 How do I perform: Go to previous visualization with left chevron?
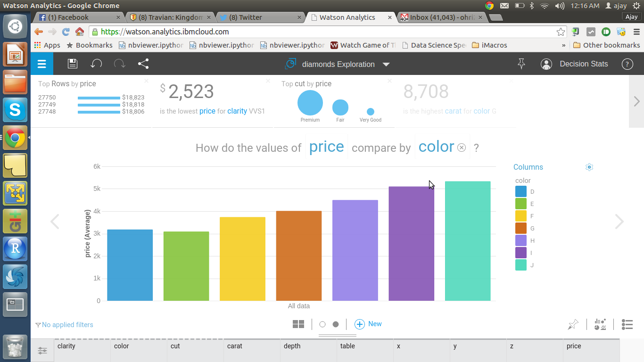pyautogui.click(x=55, y=222)
